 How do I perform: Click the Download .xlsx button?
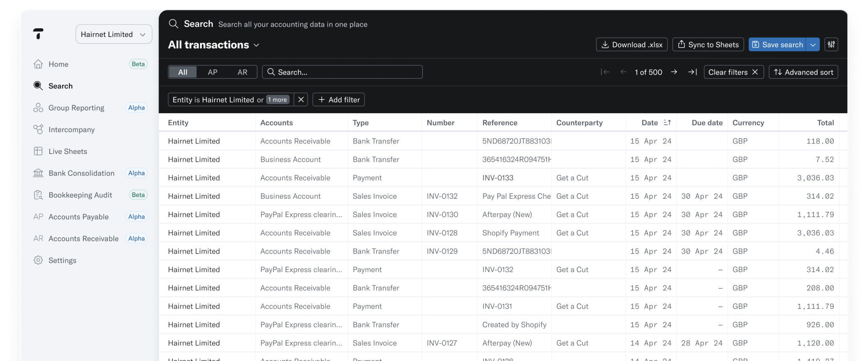pos(631,44)
